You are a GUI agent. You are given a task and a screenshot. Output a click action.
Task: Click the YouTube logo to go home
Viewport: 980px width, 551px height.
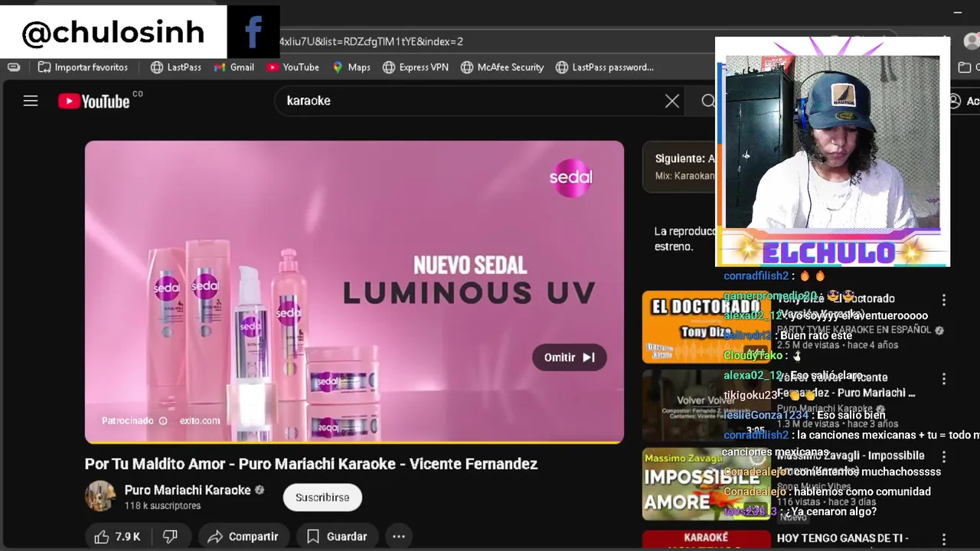point(94,101)
